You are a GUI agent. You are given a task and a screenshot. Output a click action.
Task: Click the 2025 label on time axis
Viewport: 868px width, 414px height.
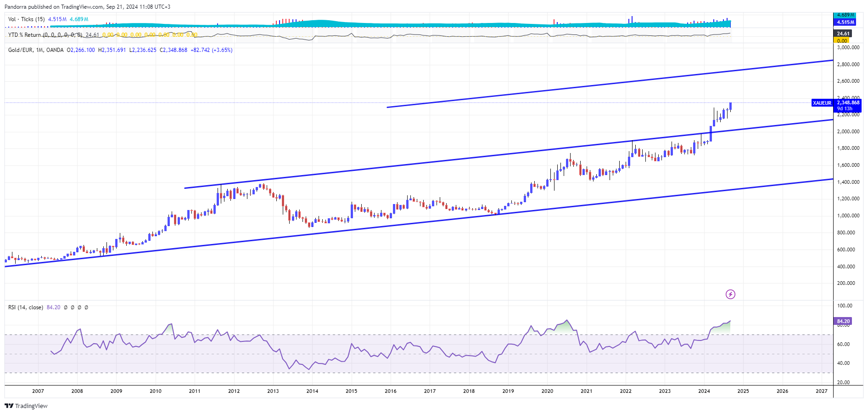click(x=743, y=391)
